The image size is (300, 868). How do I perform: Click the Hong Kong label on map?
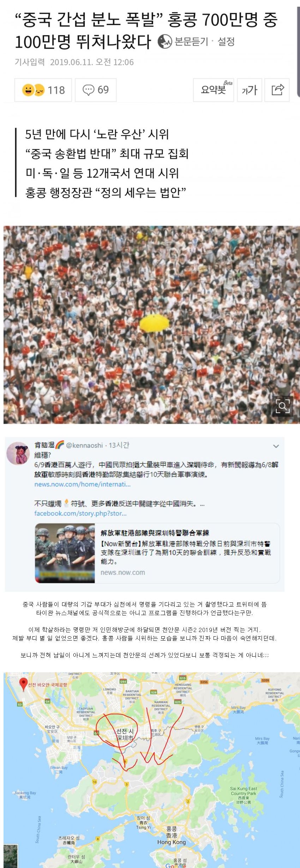172,842
